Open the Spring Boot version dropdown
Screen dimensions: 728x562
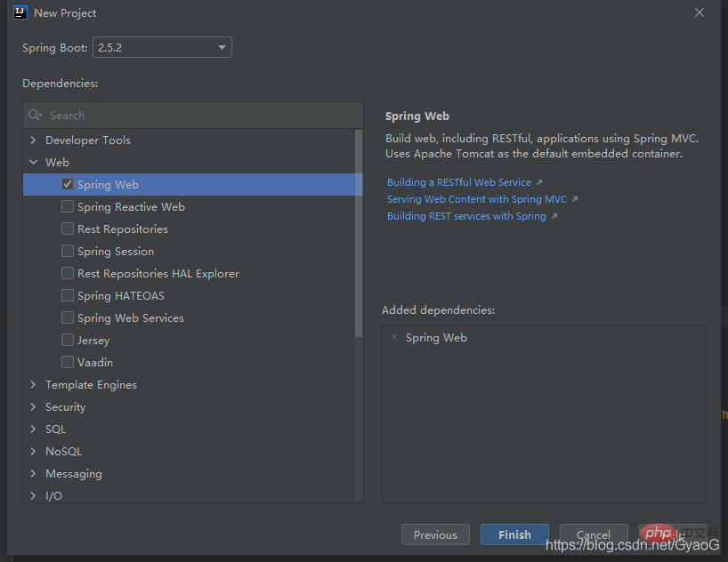coord(162,47)
